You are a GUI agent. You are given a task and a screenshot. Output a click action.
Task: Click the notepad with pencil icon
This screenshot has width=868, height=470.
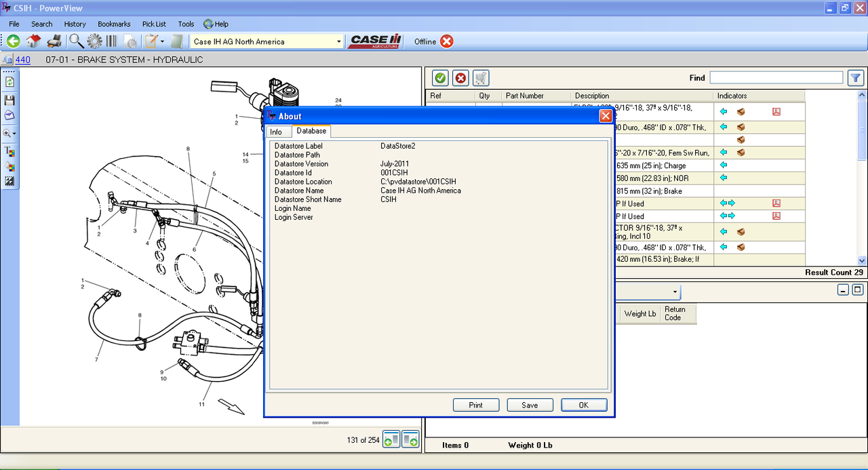pyautogui.click(x=151, y=41)
